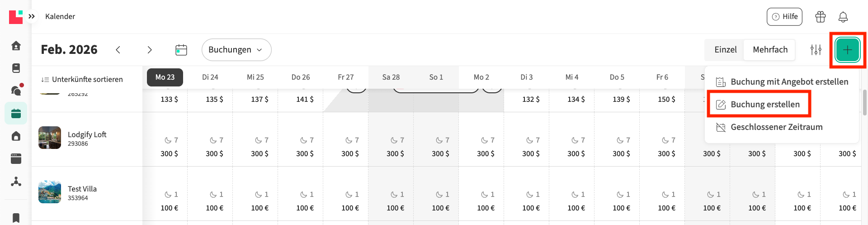Click the green plus add button
This screenshot has width=868, height=225.
847,50
